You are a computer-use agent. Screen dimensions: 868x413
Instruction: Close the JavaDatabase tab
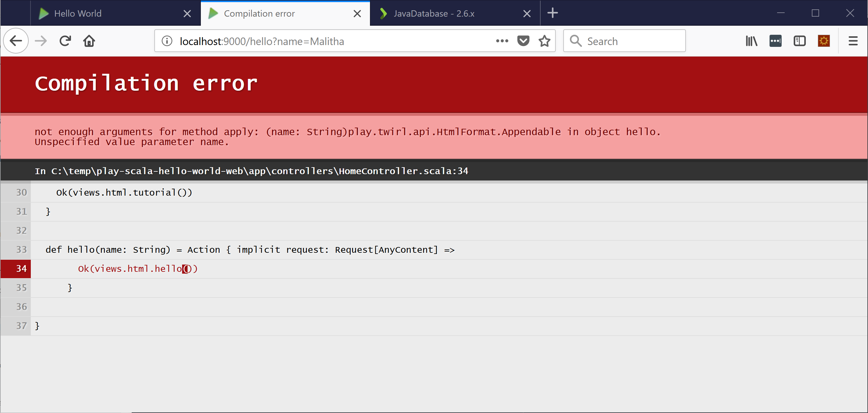pyautogui.click(x=527, y=14)
